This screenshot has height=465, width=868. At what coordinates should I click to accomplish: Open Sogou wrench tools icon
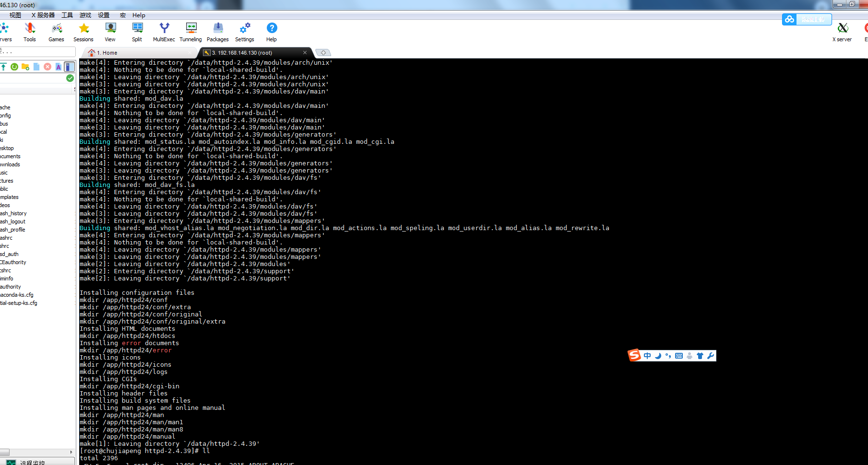click(711, 356)
